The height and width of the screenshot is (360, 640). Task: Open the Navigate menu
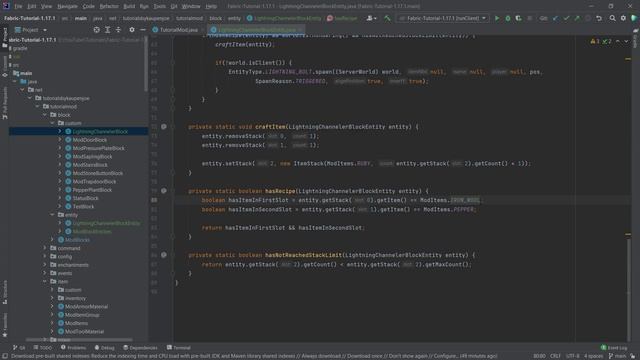tap(67, 6)
